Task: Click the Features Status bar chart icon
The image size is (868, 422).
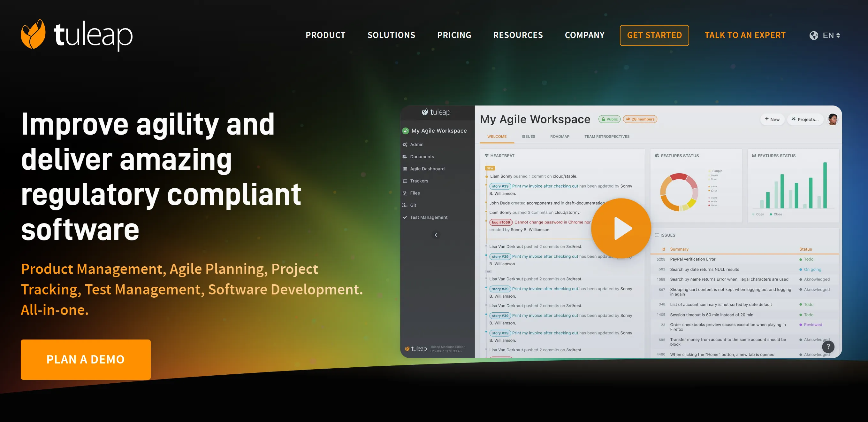Action: pos(754,155)
